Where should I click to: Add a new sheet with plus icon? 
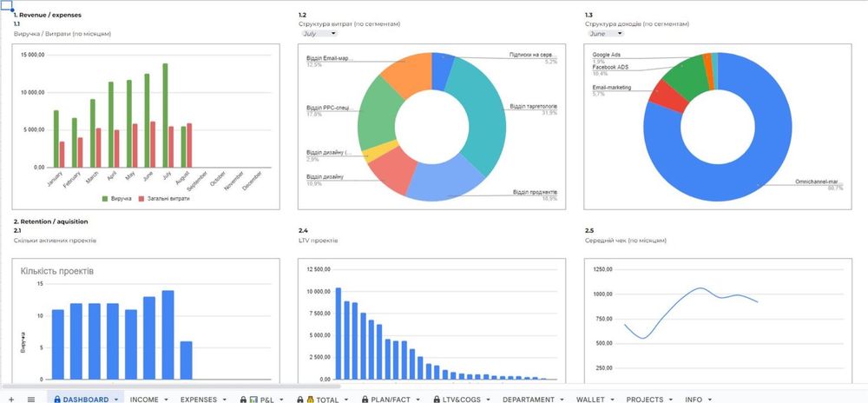(x=11, y=400)
